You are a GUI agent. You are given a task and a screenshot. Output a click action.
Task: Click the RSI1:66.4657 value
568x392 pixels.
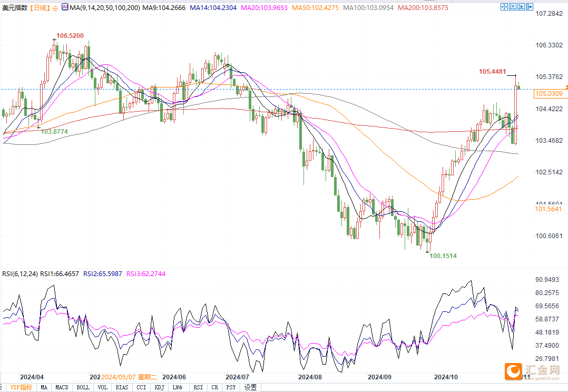click(60, 274)
